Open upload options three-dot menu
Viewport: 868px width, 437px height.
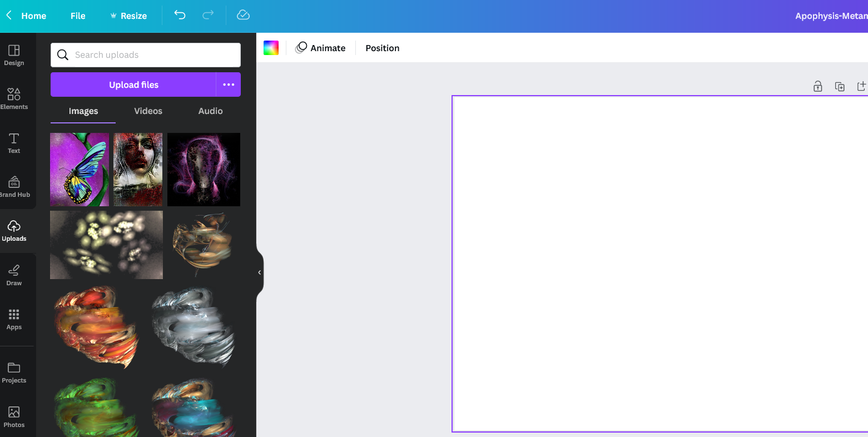pyautogui.click(x=229, y=85)
